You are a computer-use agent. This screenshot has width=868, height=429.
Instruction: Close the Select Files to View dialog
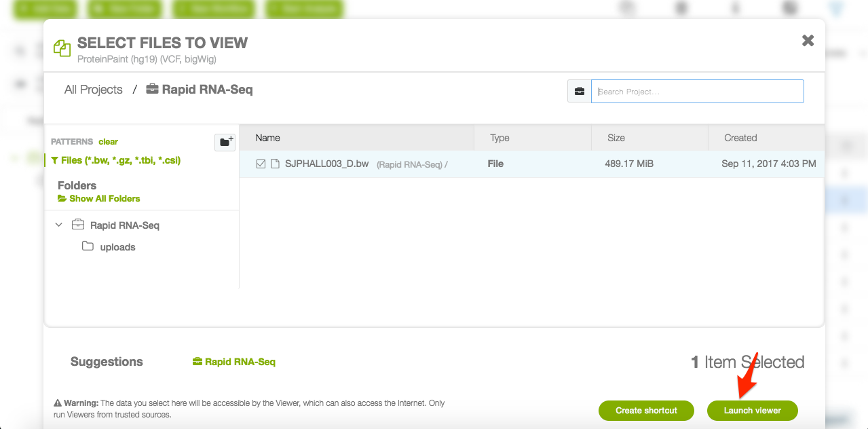click(x=808, y=40)
